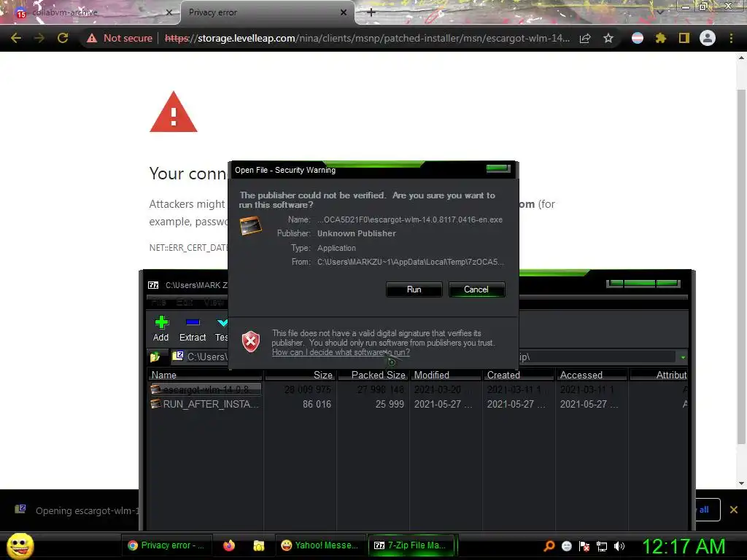Bookmark this page with star icon

click(x=608, y=38)
